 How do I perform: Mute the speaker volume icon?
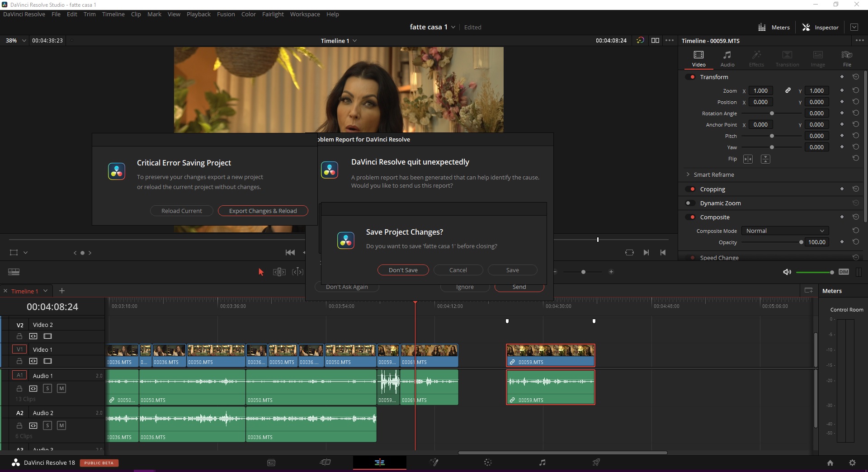(787, 272)
